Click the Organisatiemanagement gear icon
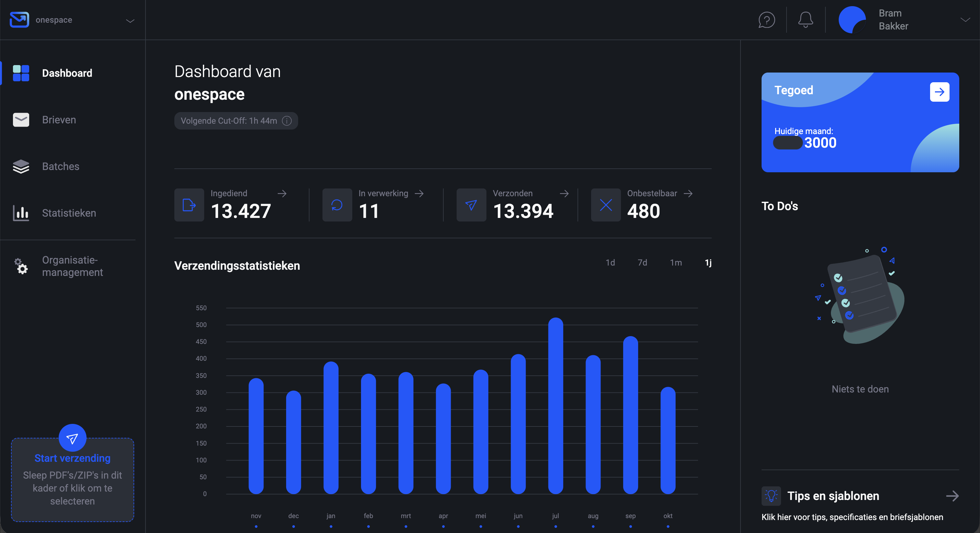The height and width of the screenshot is (533, 980). click(21, 267)
